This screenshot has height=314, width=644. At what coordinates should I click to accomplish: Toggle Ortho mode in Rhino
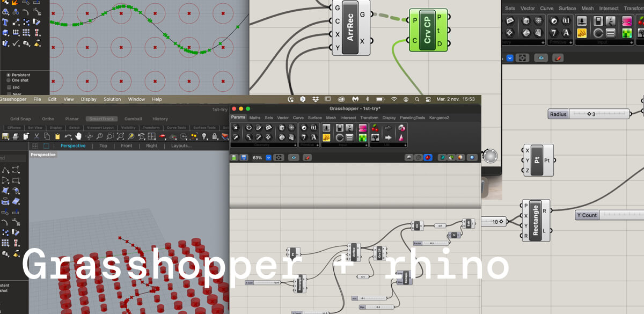click(48, 119)
